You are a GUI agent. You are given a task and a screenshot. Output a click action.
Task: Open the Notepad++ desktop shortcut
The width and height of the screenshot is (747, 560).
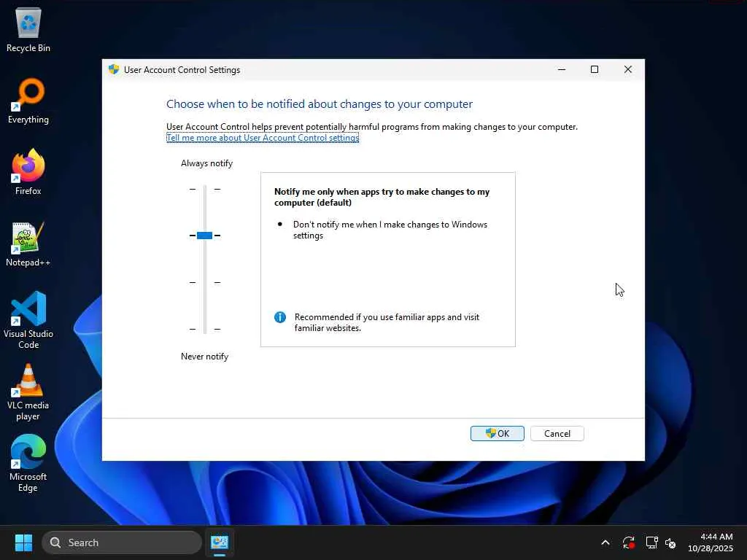(28, 244)
